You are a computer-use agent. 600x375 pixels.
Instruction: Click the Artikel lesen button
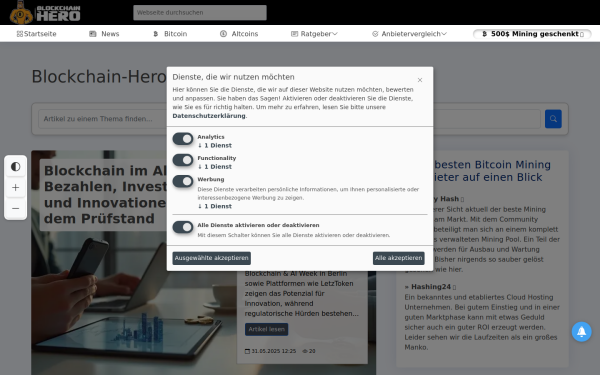[266, 329]
